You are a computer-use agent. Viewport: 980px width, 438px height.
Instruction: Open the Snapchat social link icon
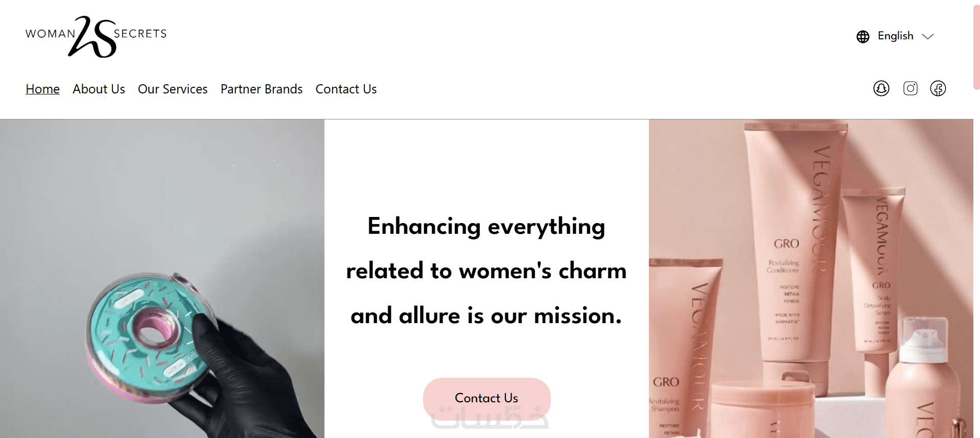(881, 88)
